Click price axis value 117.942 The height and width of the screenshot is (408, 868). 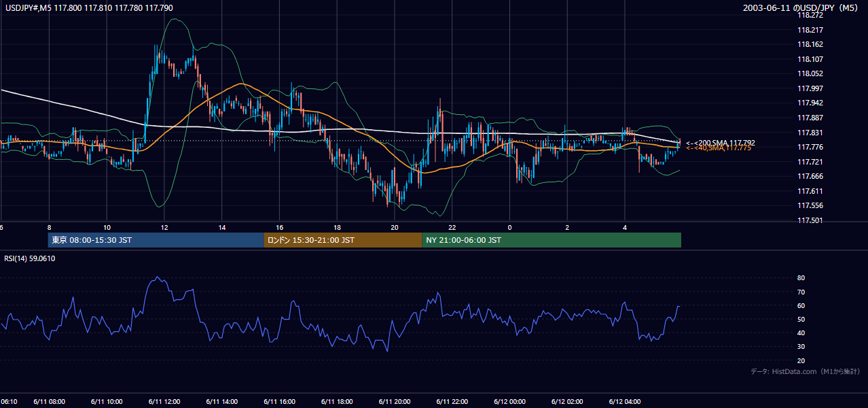tap(809, 103)
